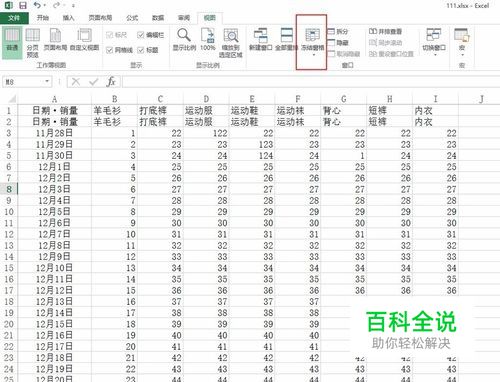
Task: Switch to the 审阅 Review tab
Action: 184,18
